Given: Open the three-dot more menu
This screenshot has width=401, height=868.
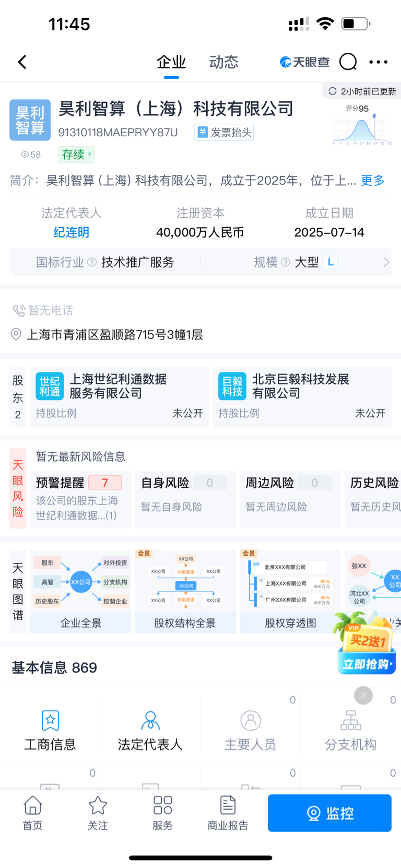Looking at the screenshot, I should tap(379, 62).
